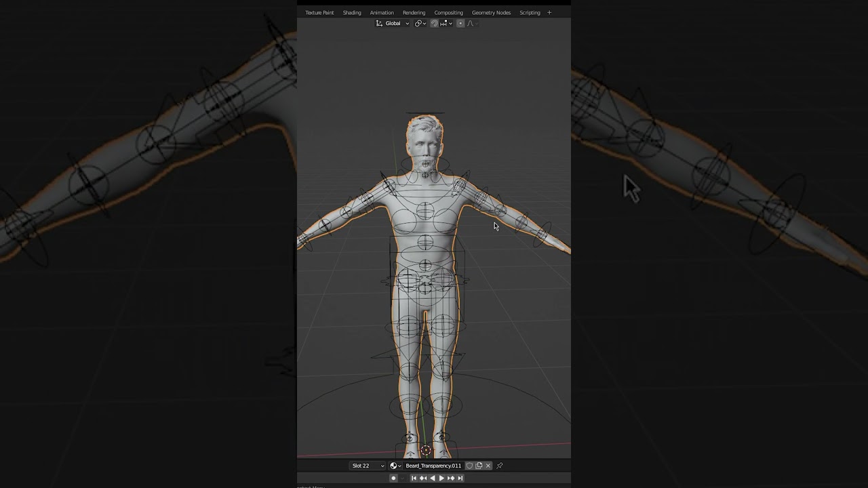This screenshot has width=868, height=488.
Task: Open the Global transform orientation dropdown
Action: [393, 23]
